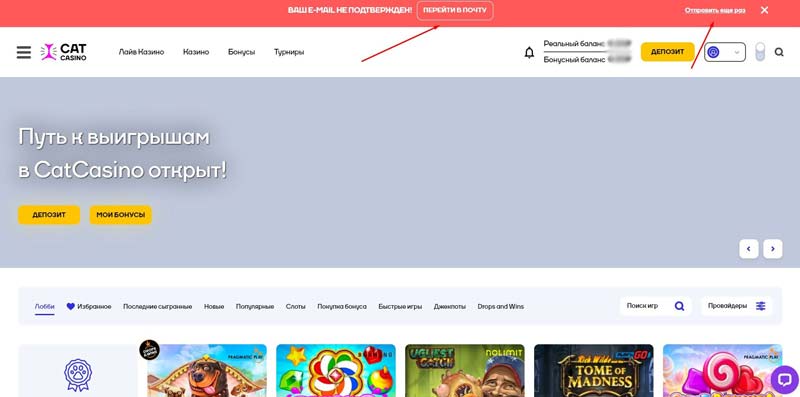
Task: Select the Популярные tab
Action: pyautogui.click(x=255, y=307)
